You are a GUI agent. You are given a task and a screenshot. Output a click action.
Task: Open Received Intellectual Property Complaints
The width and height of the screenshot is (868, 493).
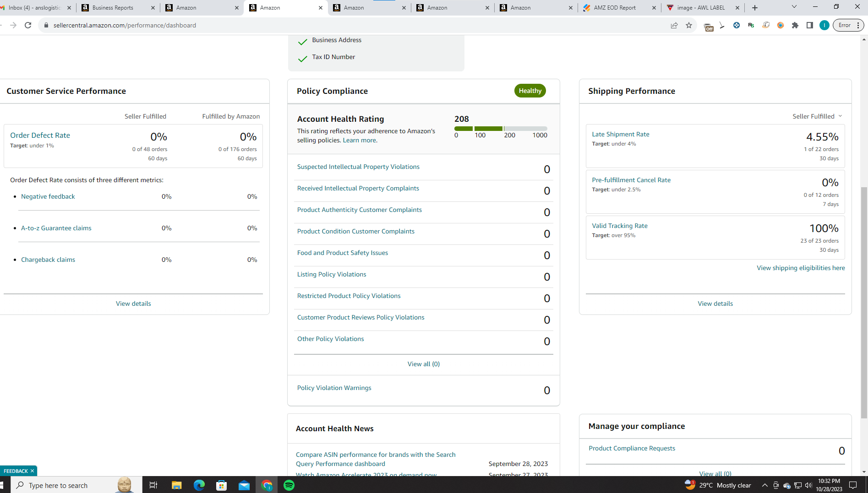[358, 188]
